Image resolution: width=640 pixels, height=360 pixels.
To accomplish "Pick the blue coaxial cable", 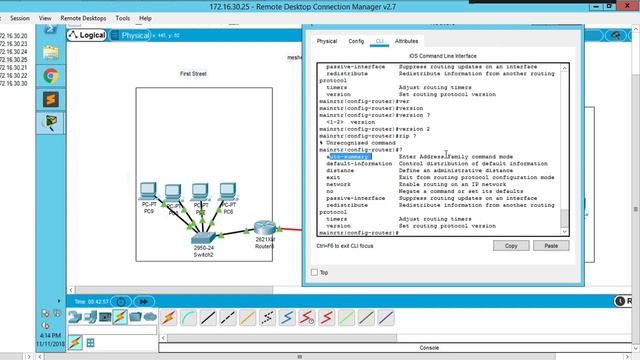I will click(287, 318).
